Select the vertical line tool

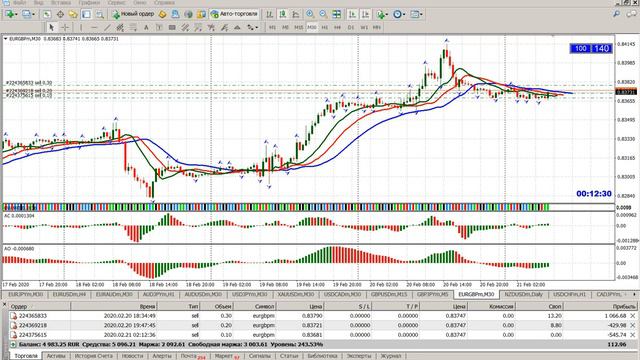click(81, 27)
